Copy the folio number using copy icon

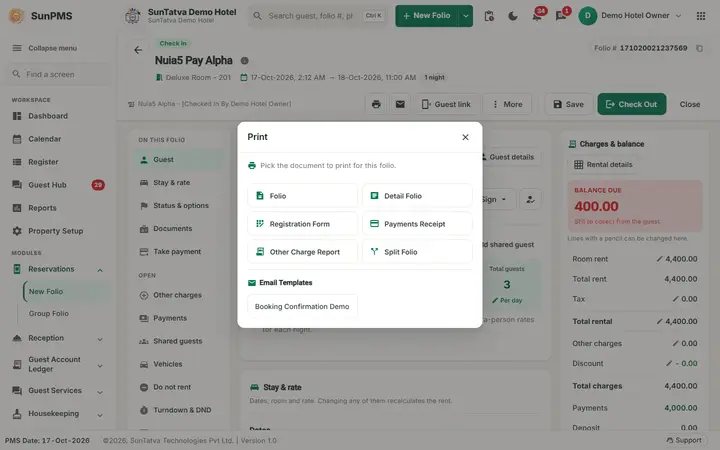click(x=699, y=48)
